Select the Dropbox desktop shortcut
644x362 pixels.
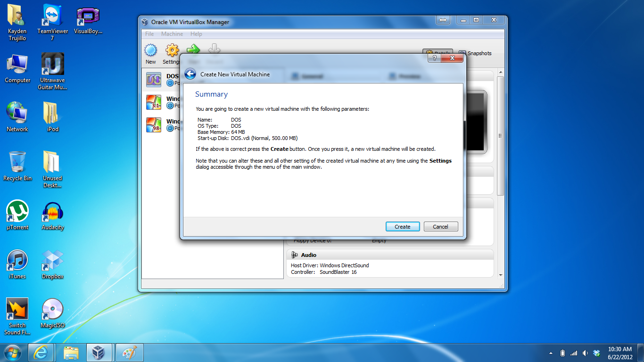tap(52, 264)
